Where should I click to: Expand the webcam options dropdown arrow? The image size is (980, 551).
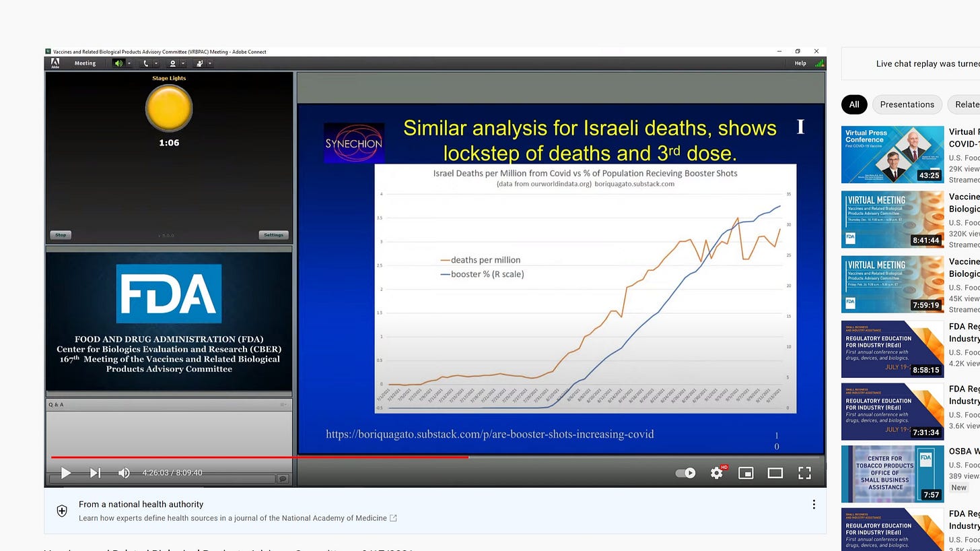point(183,63)
